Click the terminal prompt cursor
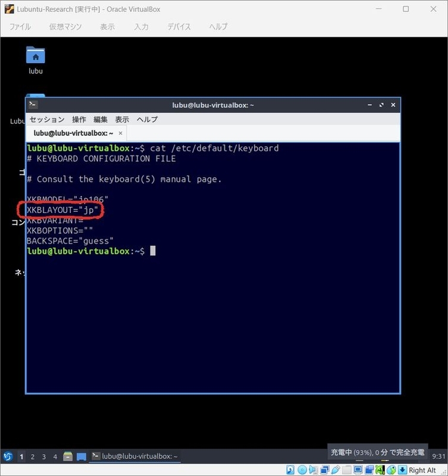This screenshot has height=476, width=448. pyautogui.click(x=153, y=251)
